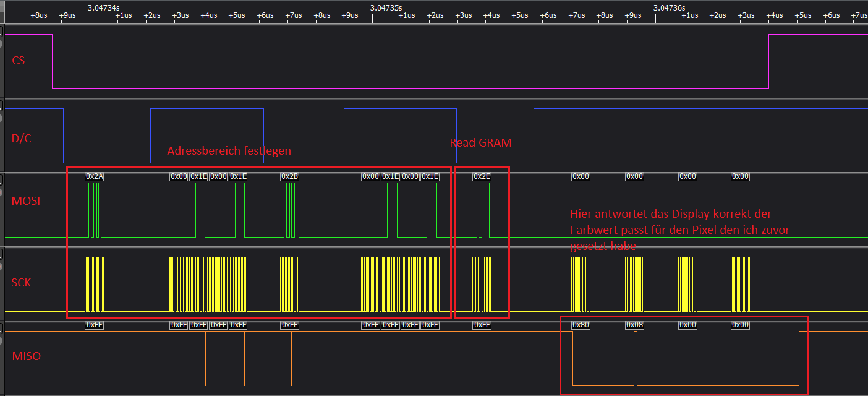Click the 0x2E decoded byte on MOSI
Image resolution: width=868 pixels, height=396 pixels.
click(482, 176)
